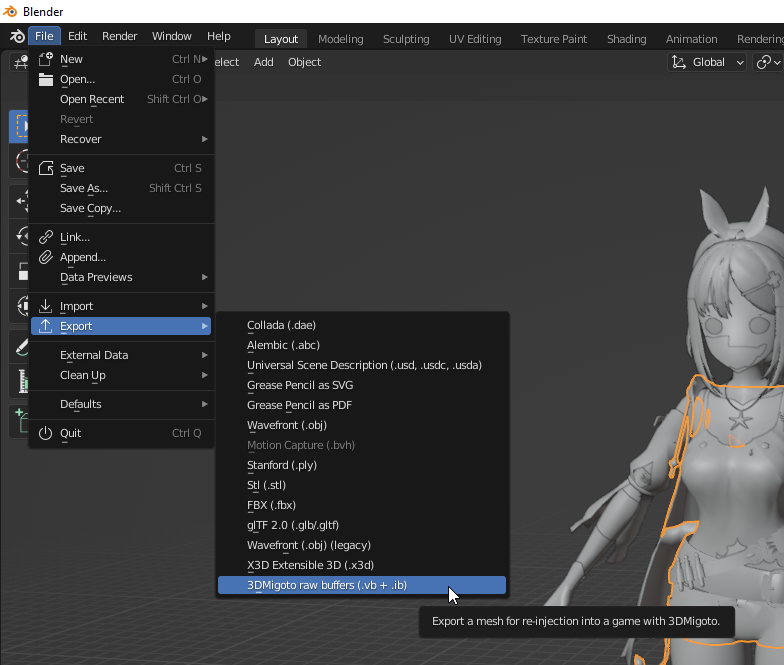Image resolution: width=784 pixels, height=665 pixels.
Task: Select Export menu entry
Action: 121,326
